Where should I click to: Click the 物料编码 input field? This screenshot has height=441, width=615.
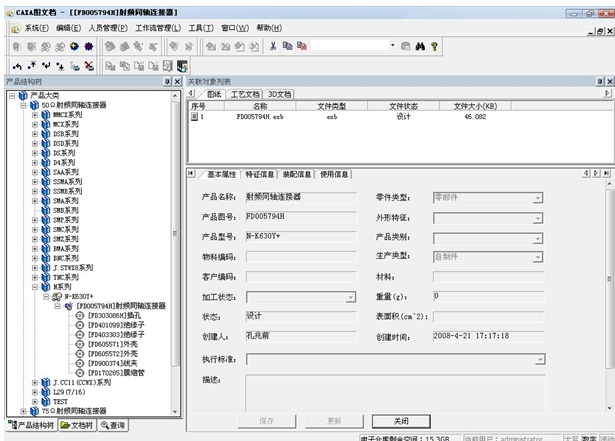[300, 256]
